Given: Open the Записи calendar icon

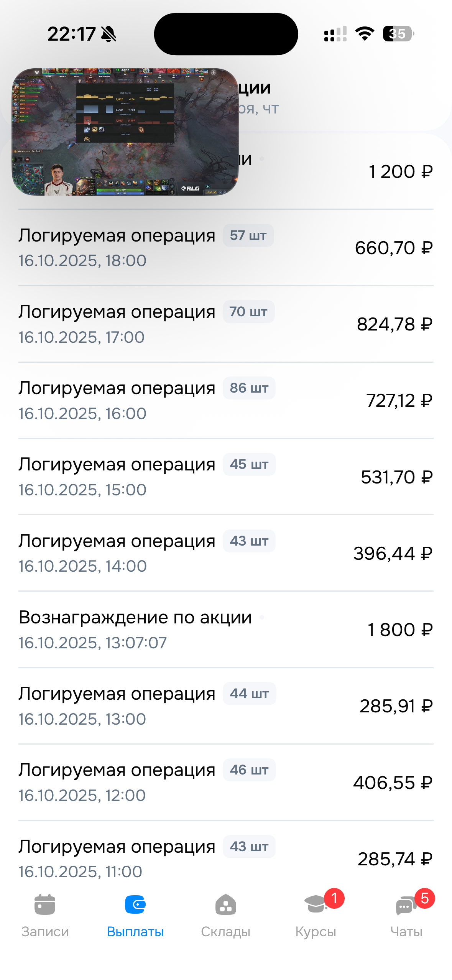Looking at the screenshot, I should coord(45,905).
